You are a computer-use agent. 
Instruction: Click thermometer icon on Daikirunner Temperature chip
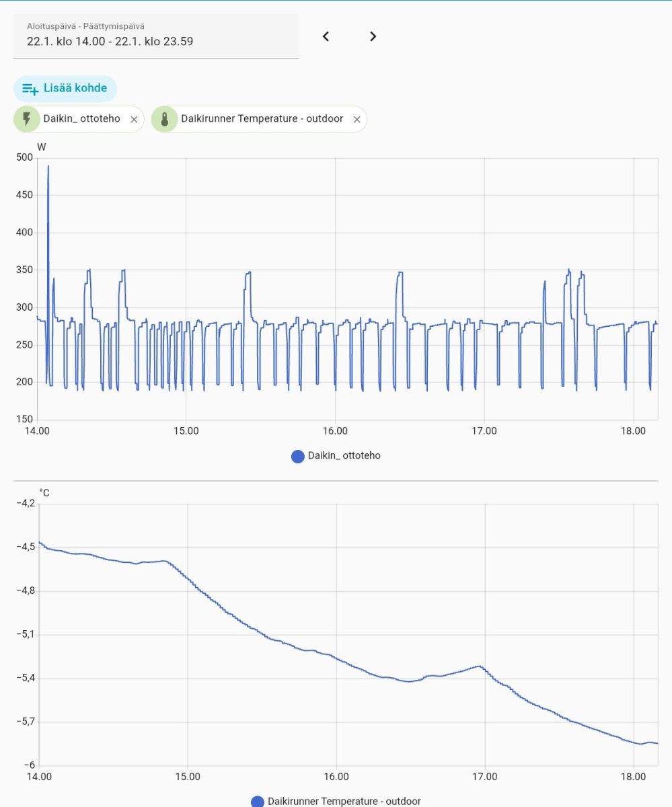pyautogui.click(x=164, y=119)
